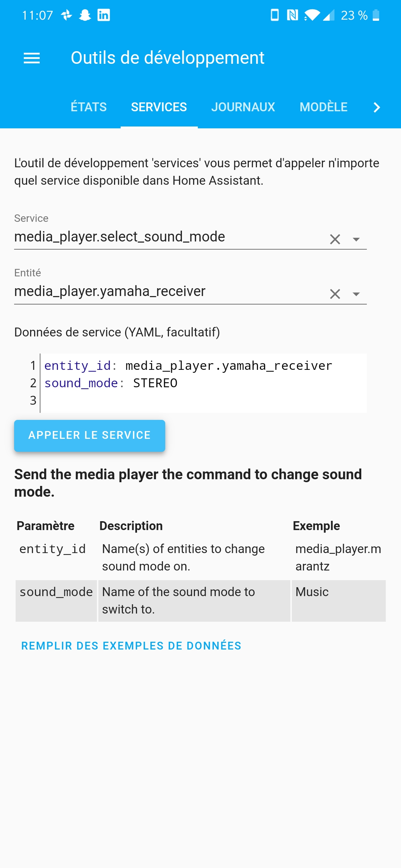Click REMPLIR DES EXEMPLES DE DONNÉES link
Screen dimensions: 401x868
[x=131, y=646]
